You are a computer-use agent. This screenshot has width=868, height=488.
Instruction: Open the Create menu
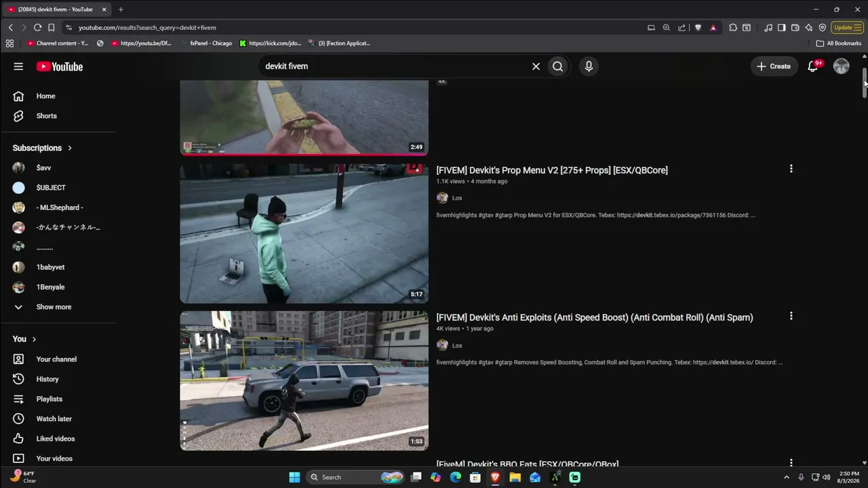(774, 66)
